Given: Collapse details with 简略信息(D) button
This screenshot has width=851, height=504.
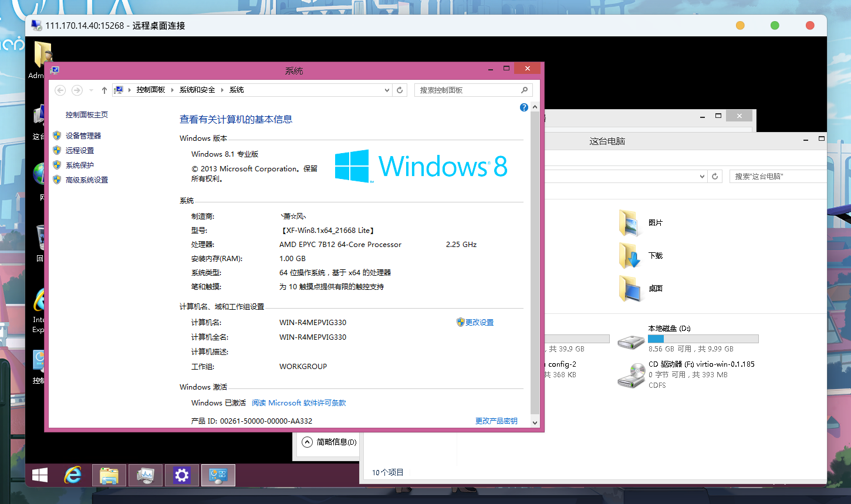Looking at the screenshot, I should point(329,442).
